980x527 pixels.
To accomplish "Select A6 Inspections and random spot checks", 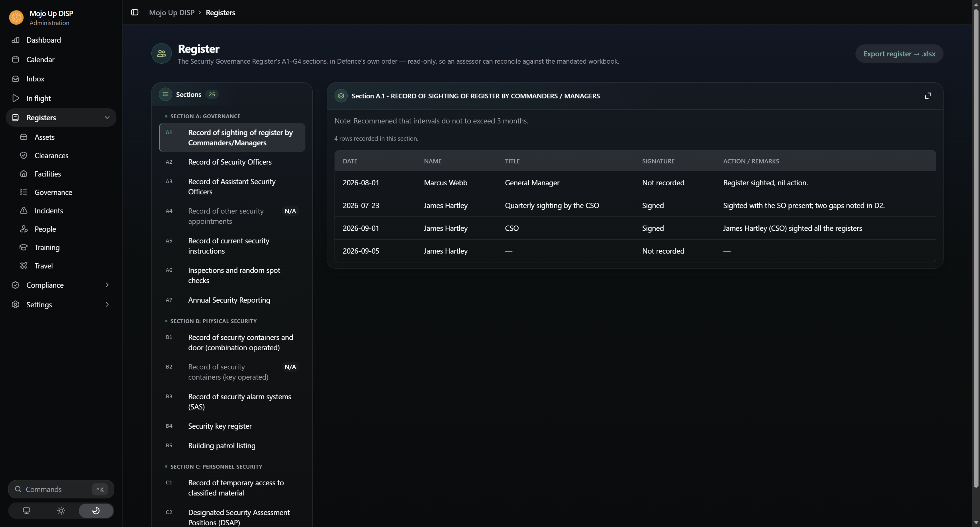I will [232, 276].
